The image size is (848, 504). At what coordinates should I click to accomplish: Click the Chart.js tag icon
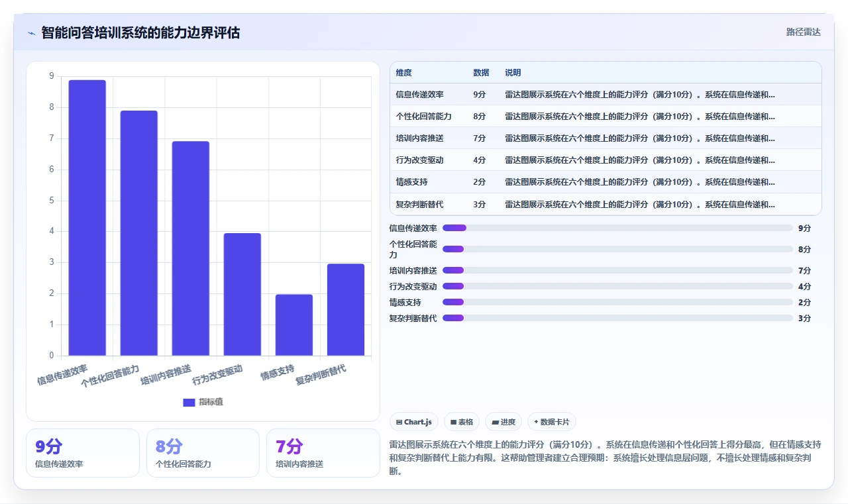tap(399, 422)
